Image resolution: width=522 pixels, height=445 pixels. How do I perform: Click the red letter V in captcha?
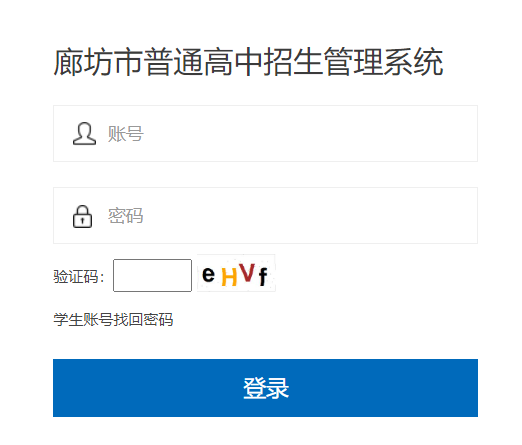pos(247,273)
